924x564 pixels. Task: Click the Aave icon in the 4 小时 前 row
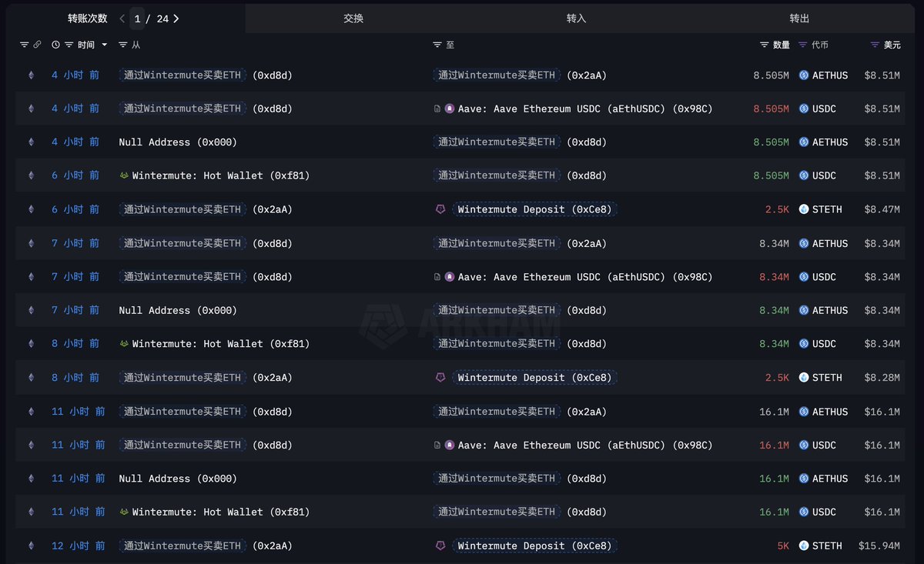(x=450, y=108)
